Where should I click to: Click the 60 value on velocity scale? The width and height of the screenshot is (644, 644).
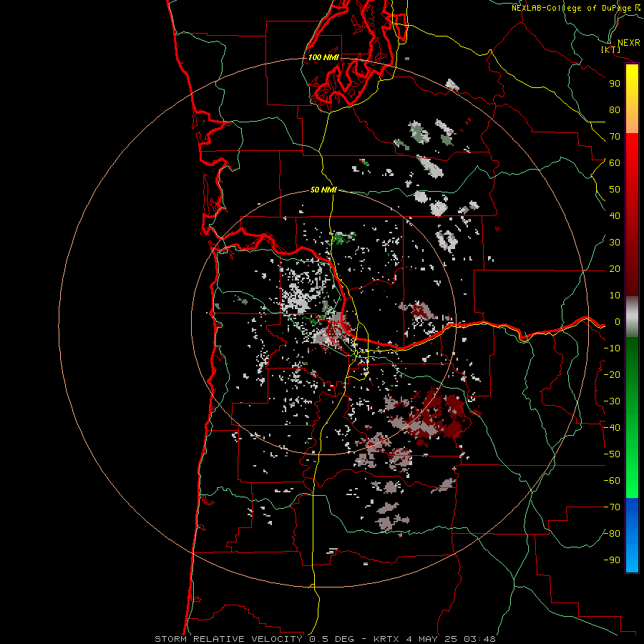point(615,163)
